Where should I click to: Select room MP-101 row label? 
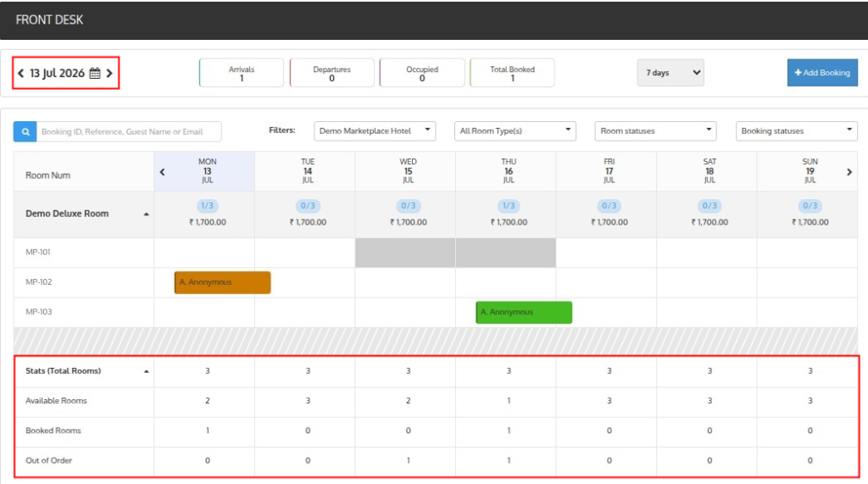click(37, 253)
